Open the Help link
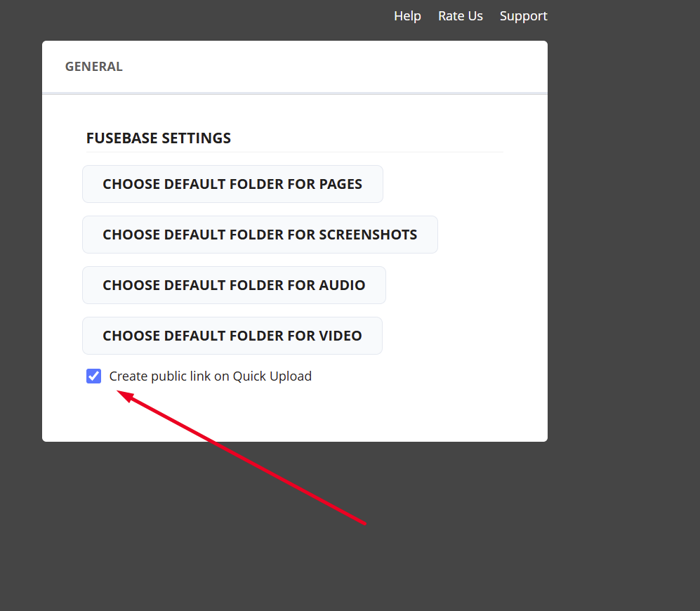This screenshot has height=611, width=700. pos(407,15)
